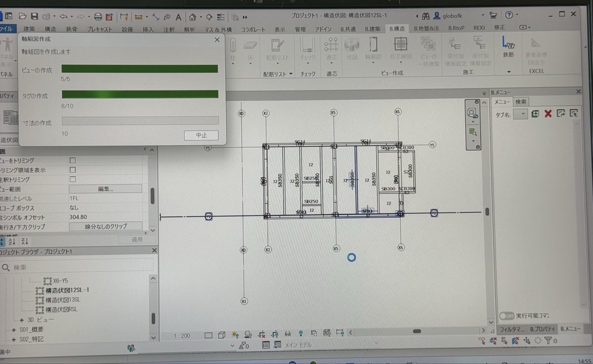The height and width of the screenshot is (364, 593).
Task: Click the 適用 apply button
Action: tap(137, 240)
